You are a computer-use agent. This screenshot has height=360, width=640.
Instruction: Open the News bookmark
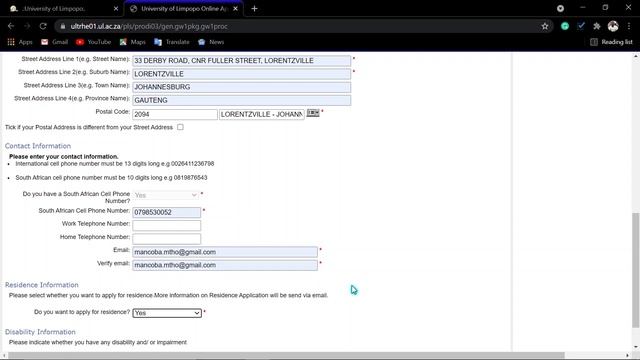click(x=211, y=42)
